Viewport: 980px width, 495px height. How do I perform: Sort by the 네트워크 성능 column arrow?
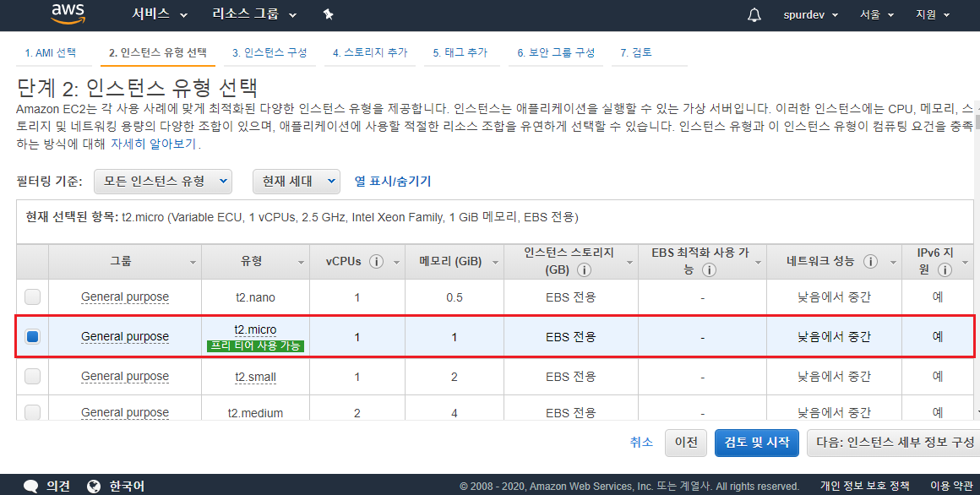(893, 263)
